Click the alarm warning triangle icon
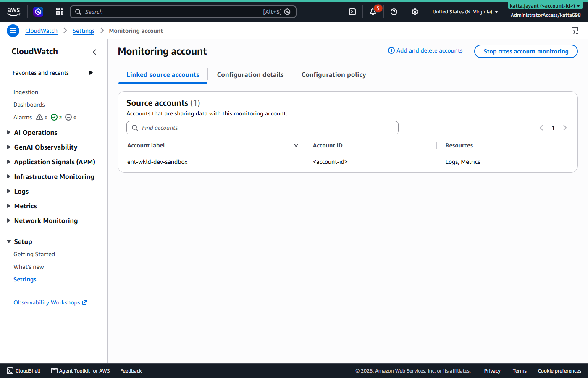588x378 pixels. click(x=39, y=117)
